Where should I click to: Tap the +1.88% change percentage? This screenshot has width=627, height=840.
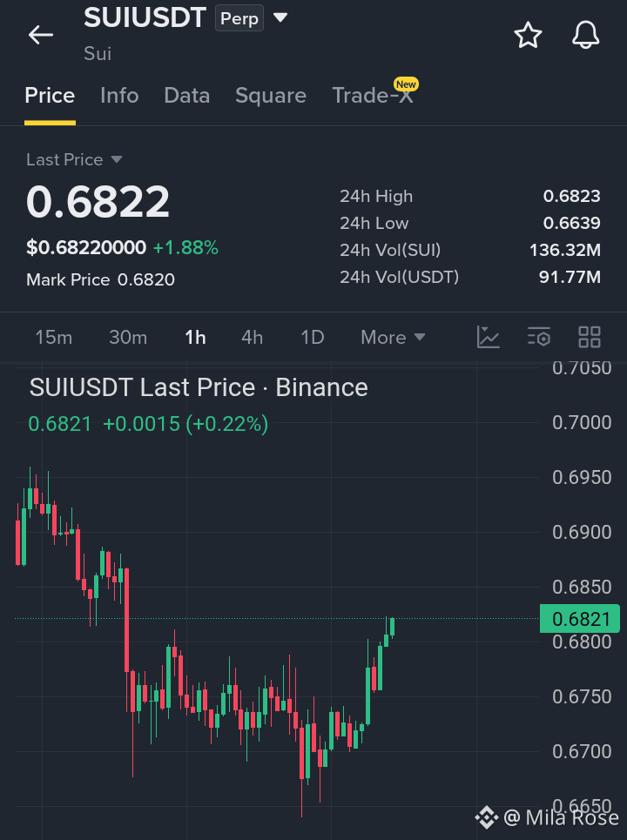(x=186, y=247)
